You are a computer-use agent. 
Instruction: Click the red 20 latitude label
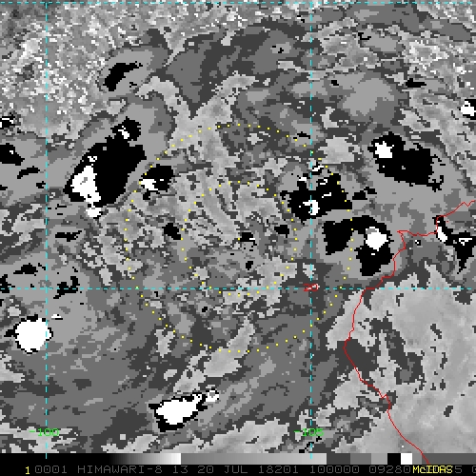[x=311, y=288]
